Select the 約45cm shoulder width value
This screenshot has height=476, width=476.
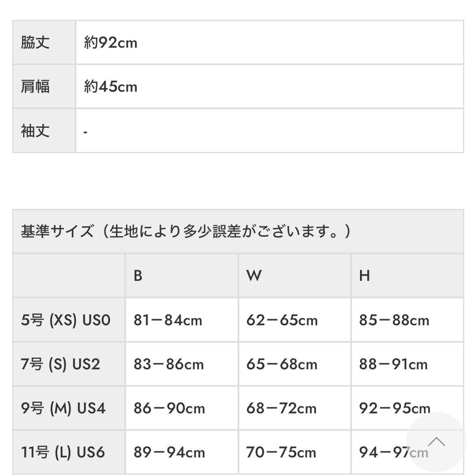[111, 86]
